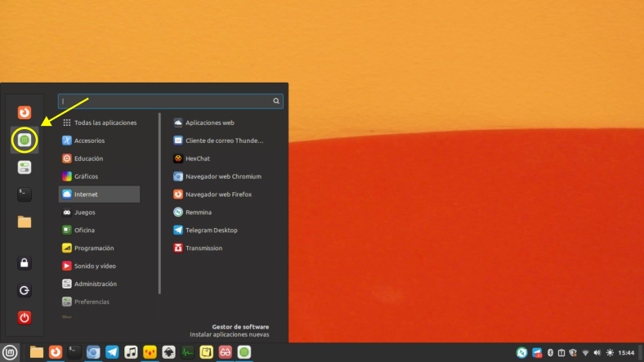Switch to Software Manager in the taskbar
Image resolution: width=644 pixels, height=362 pixels.
tap(244, 352)
